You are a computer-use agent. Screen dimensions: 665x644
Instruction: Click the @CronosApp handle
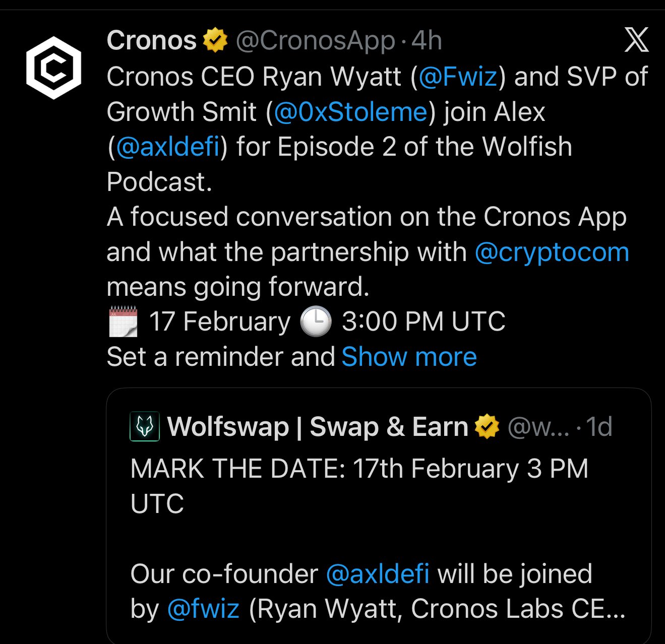[x=315, y=40]
